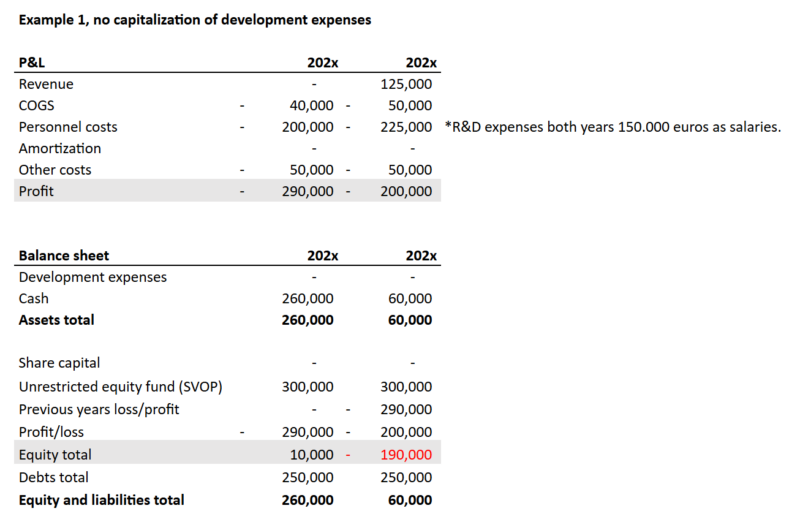Click the Revenue value 125,000

[x=406, y=85]
